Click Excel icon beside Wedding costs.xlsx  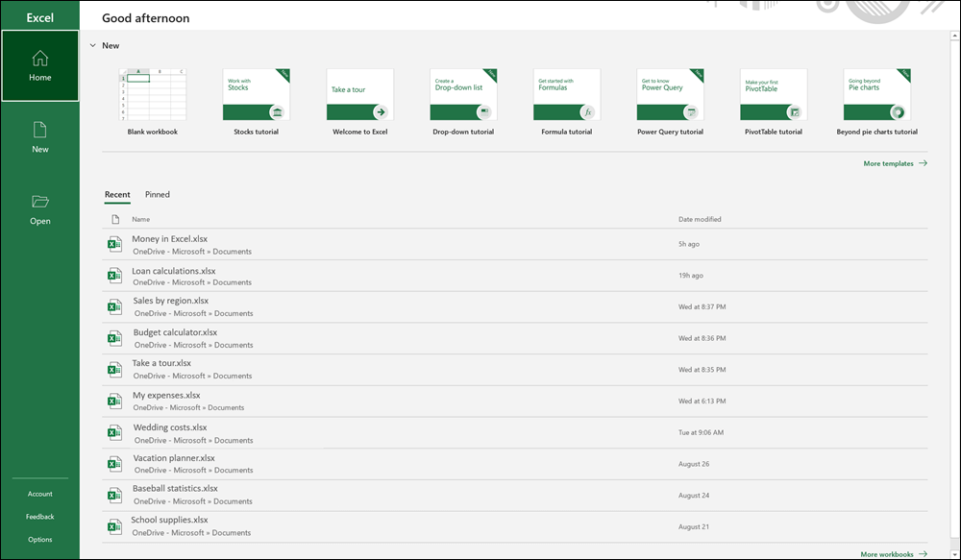tap(114, 432)
